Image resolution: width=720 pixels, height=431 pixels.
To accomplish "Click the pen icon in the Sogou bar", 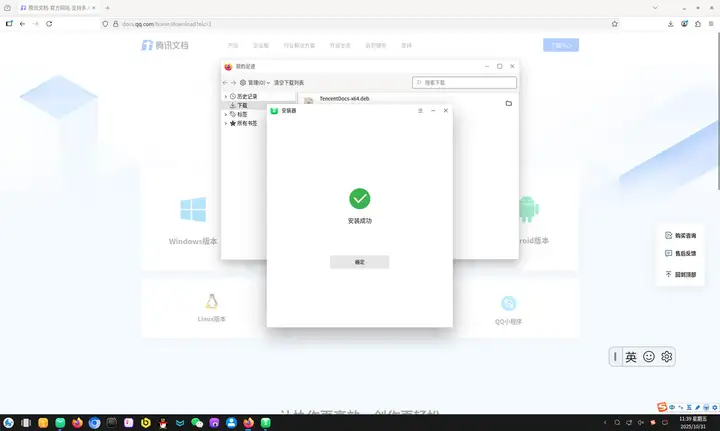I will (698, 408).
